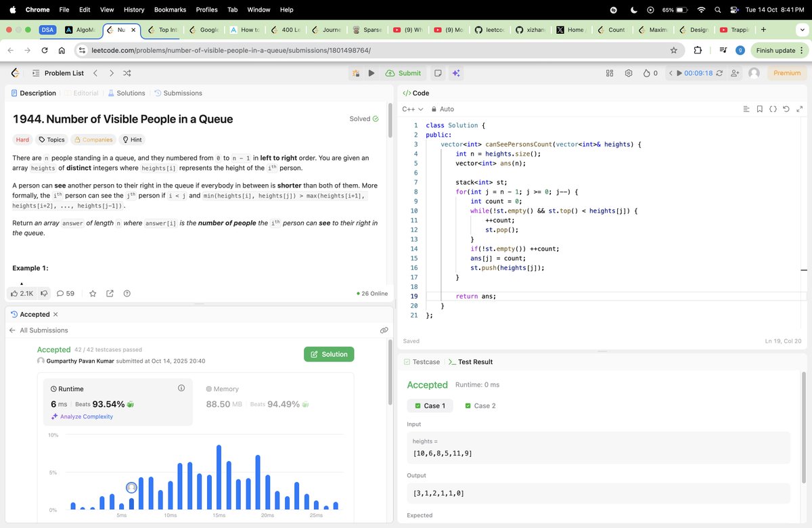Select Case 1 result
This screenshot has height=528, width=812.
[x=430, y=405]
